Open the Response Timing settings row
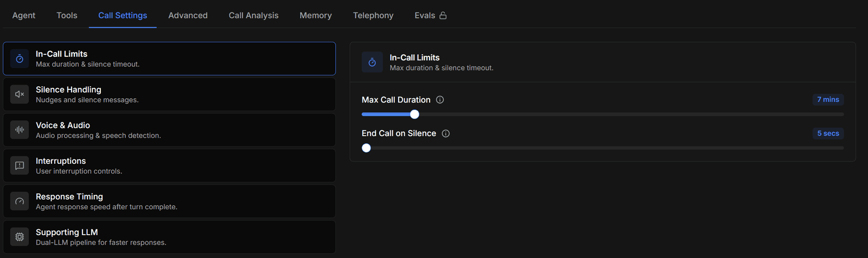Screen dimensions: 868x258 [x=169, y=202]
